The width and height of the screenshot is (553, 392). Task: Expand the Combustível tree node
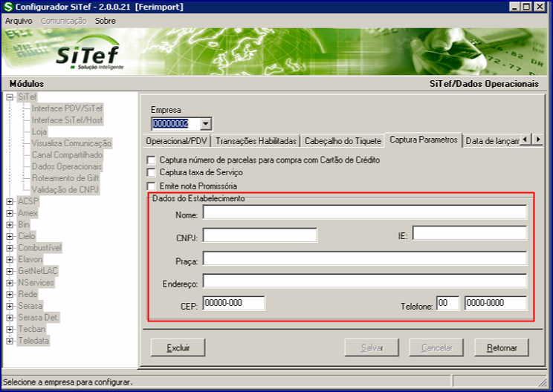(10, 248)
